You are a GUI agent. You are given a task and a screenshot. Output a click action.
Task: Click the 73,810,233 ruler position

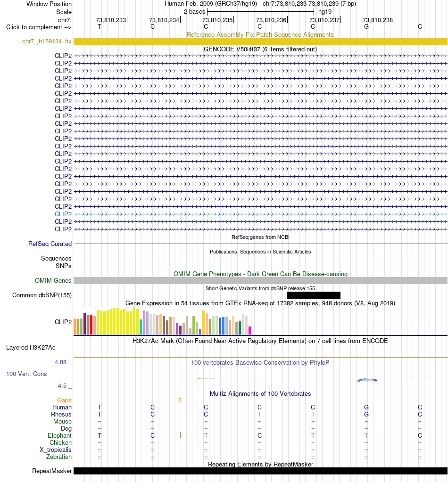[x=111, y=20]
